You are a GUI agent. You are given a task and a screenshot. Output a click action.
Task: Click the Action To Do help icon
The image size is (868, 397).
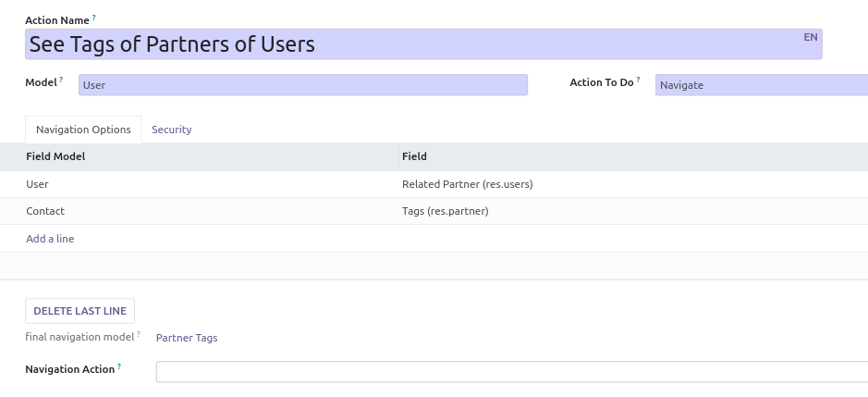coord(639,81)
